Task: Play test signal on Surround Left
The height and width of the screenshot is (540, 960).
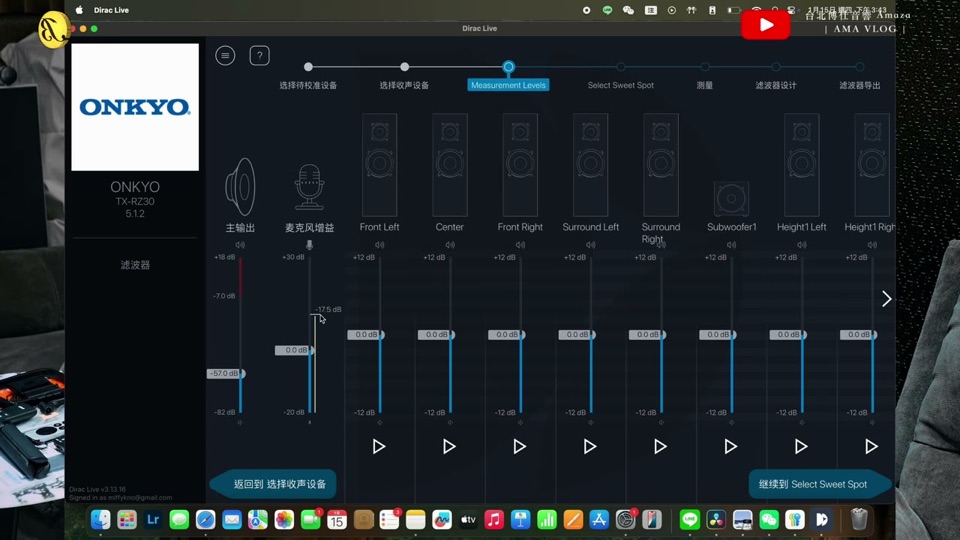Action: pos(590,446)
